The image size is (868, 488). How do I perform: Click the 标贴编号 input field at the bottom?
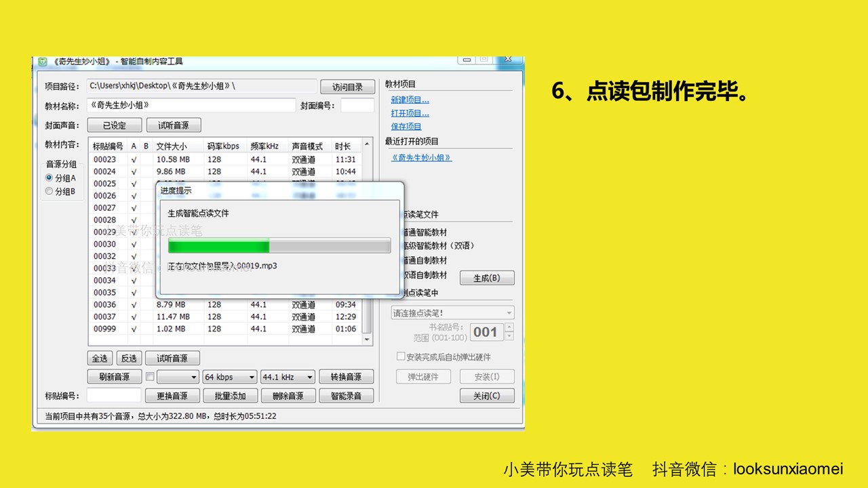click(x=114, y=395)
